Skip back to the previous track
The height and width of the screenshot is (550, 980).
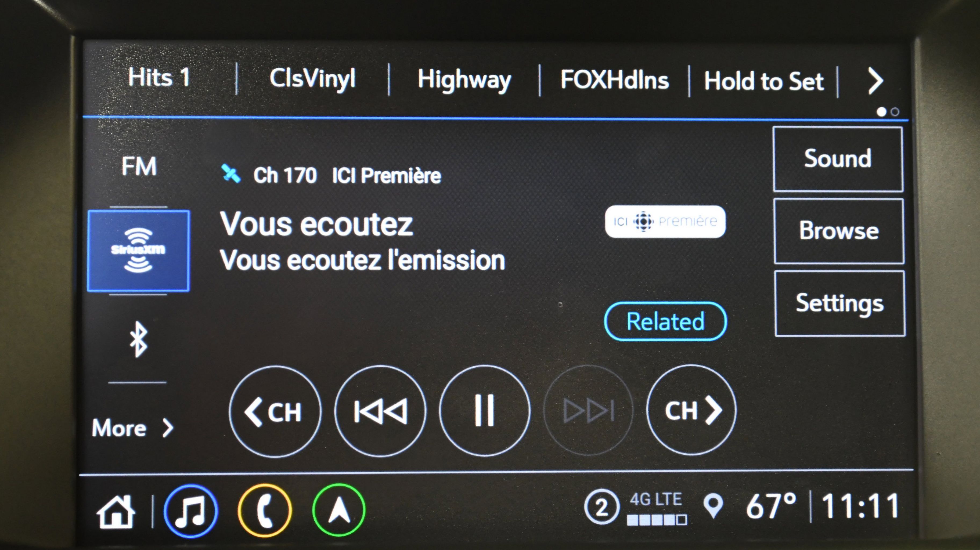coord(380,411)
